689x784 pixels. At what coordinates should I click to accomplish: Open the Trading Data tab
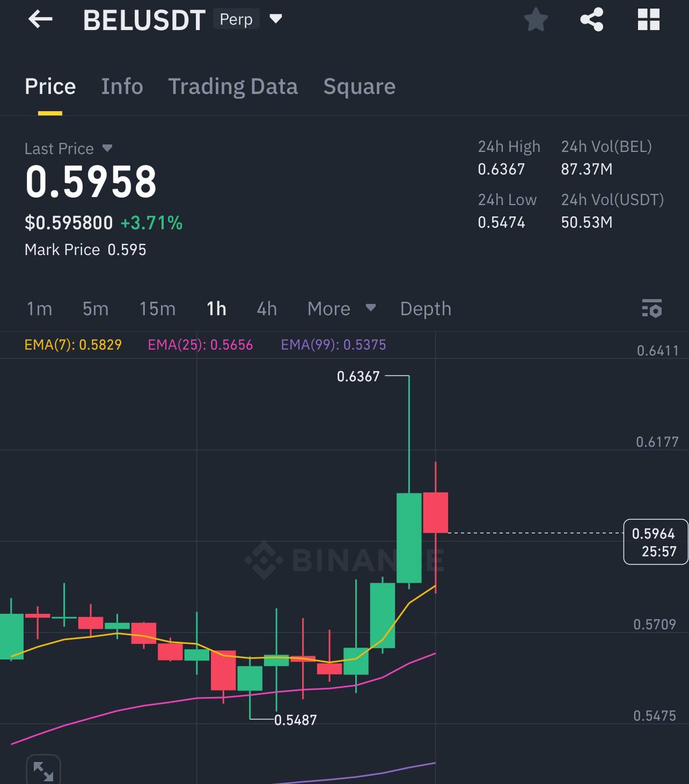click(x=233, y=86)
